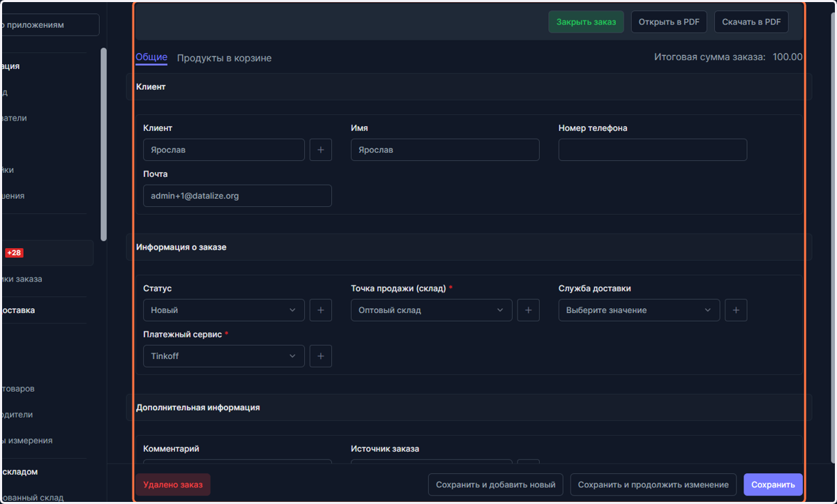Focus the Клиент field with Ярослав
Viewport: 837px width, 504px height.
224,150
